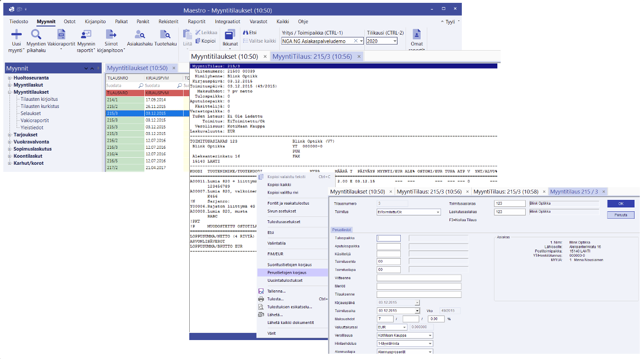Open the Toimitus EiToimitettu/Ok dropdown
The height and width of the screenshot is (359, 644).
point(438,212)
